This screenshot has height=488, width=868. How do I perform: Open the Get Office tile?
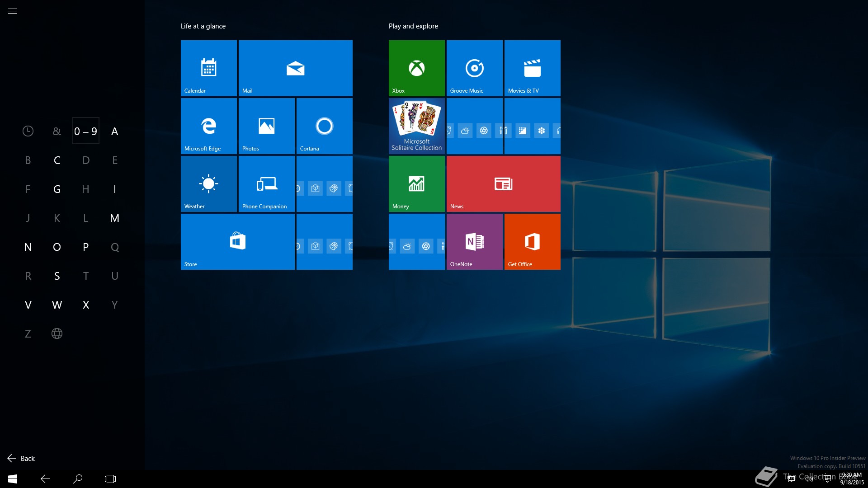click(x=533, y=242)
